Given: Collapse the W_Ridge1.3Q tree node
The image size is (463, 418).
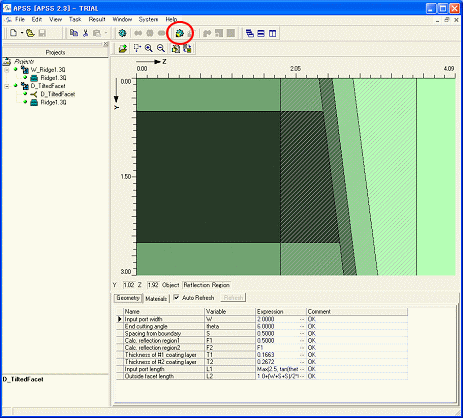Looking at the screenshot, I should click(7, 70).
